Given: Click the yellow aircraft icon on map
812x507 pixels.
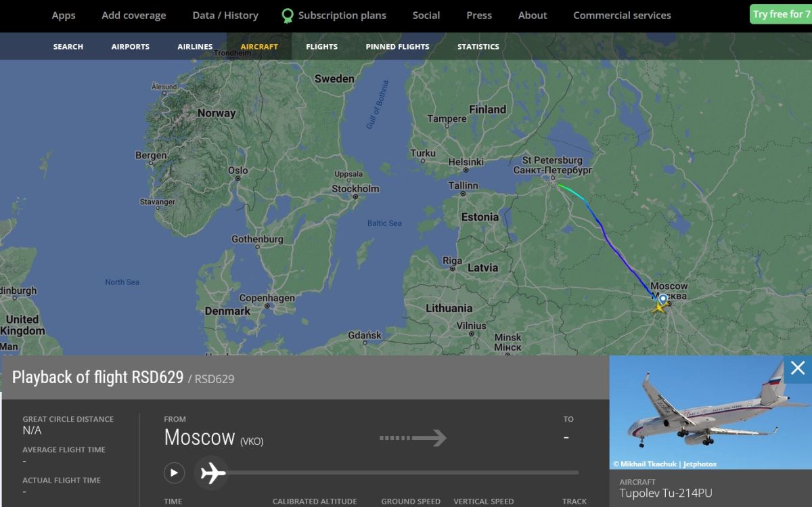Looking at the screenshot, I should 658,308.
